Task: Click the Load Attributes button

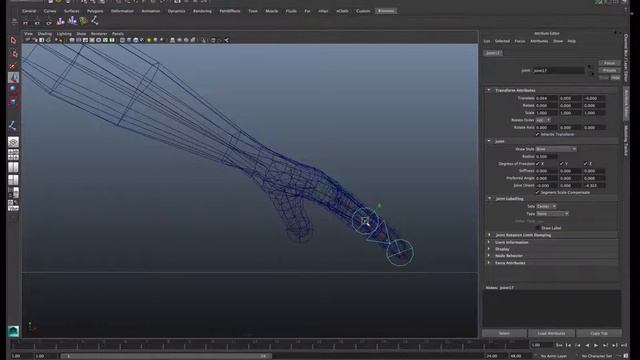Action: point(551,333)
